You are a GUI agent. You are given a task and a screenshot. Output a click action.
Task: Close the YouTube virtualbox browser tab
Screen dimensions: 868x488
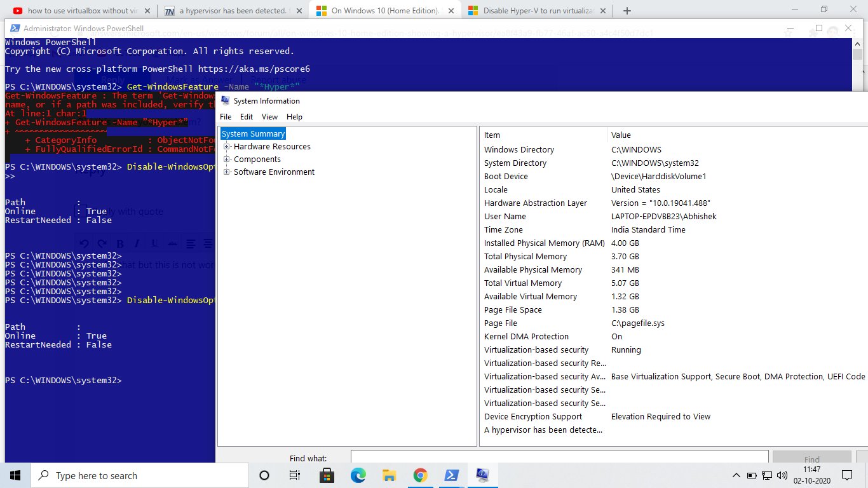click(147, 11)
